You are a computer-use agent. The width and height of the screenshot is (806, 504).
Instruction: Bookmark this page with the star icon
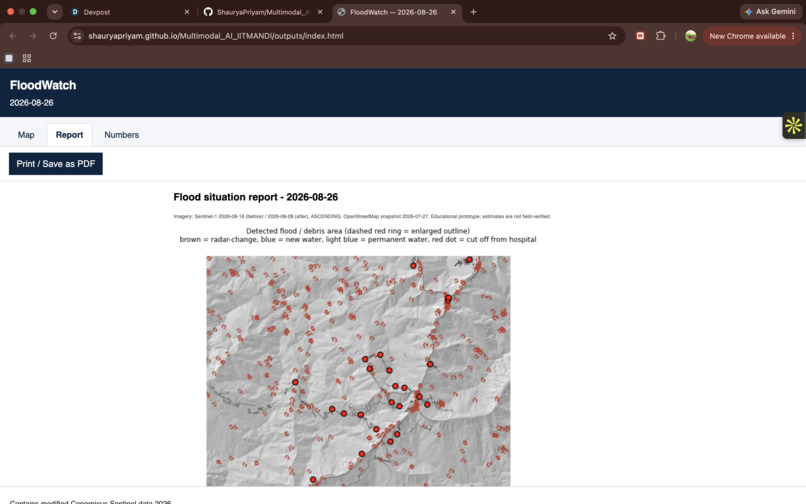(612, 36)
